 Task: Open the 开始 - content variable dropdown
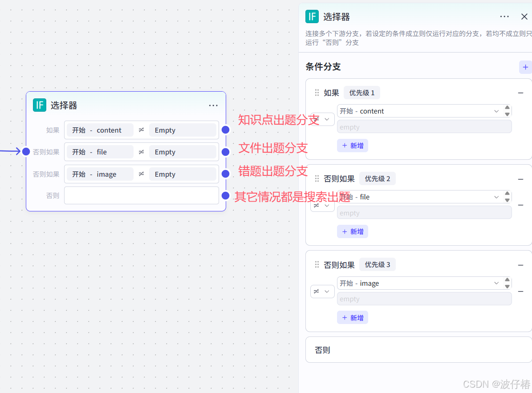[x=419, y=111]
